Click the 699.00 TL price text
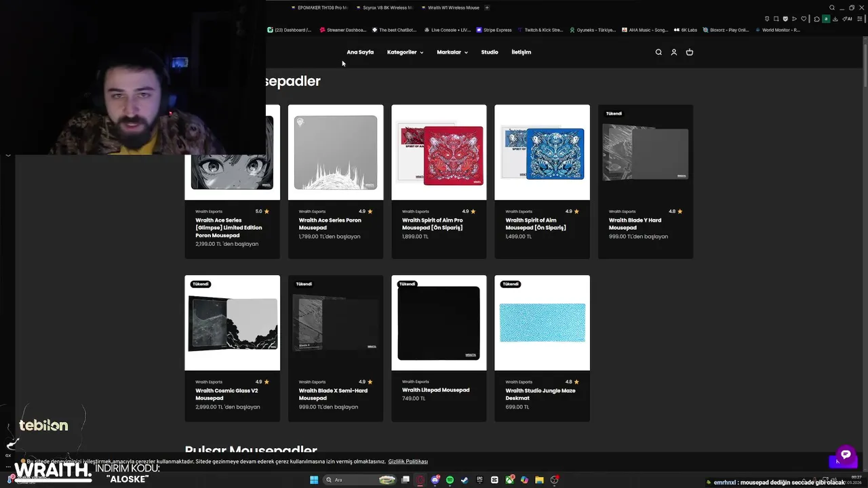 point(517,407)
